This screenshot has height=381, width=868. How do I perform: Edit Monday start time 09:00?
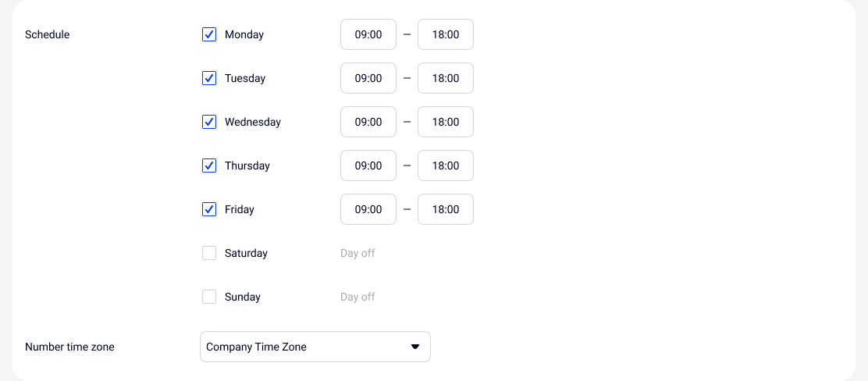coord(368,34)
